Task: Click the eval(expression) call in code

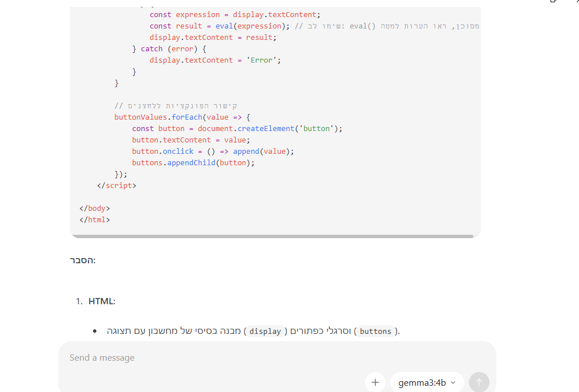Action: (x=249, y=26)
